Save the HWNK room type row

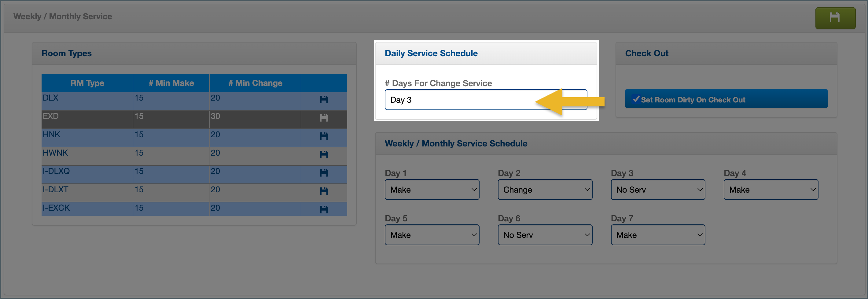pyautogui.click(x=323, y=154)
